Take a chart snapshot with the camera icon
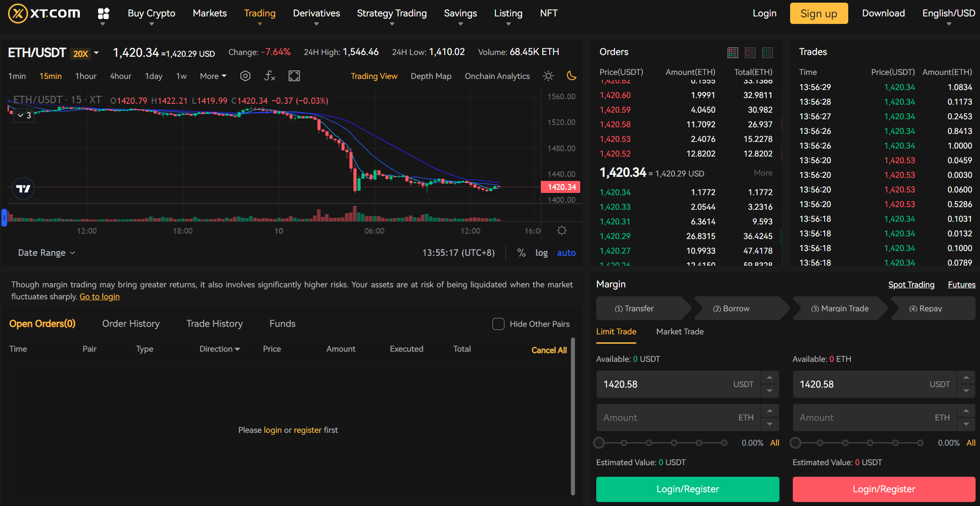980x506 pixels. tap(245, 76)
